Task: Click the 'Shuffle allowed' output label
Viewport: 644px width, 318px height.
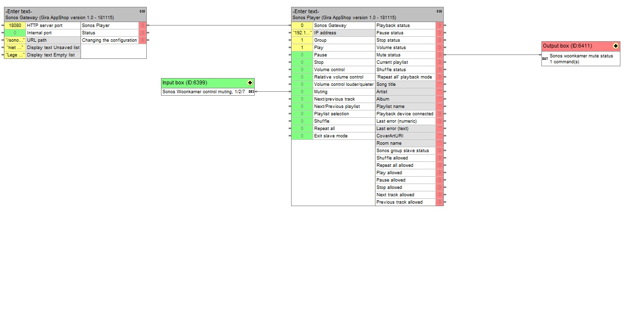Action: click(392, 158)
